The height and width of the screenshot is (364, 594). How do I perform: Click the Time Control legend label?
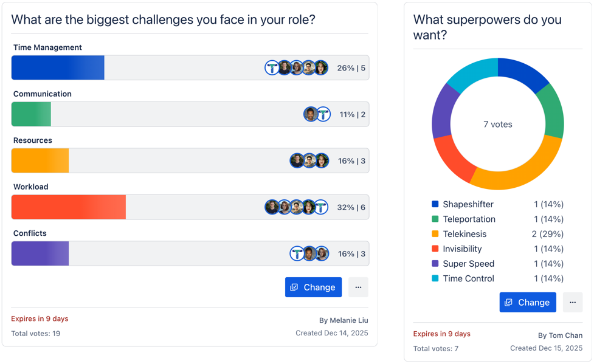tap(468, 279)
